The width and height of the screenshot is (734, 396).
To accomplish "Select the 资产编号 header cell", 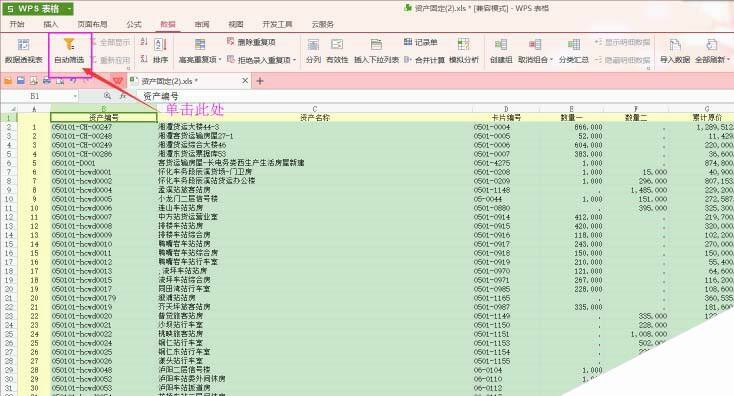I will pyautogui.click(x=104, y=117).
